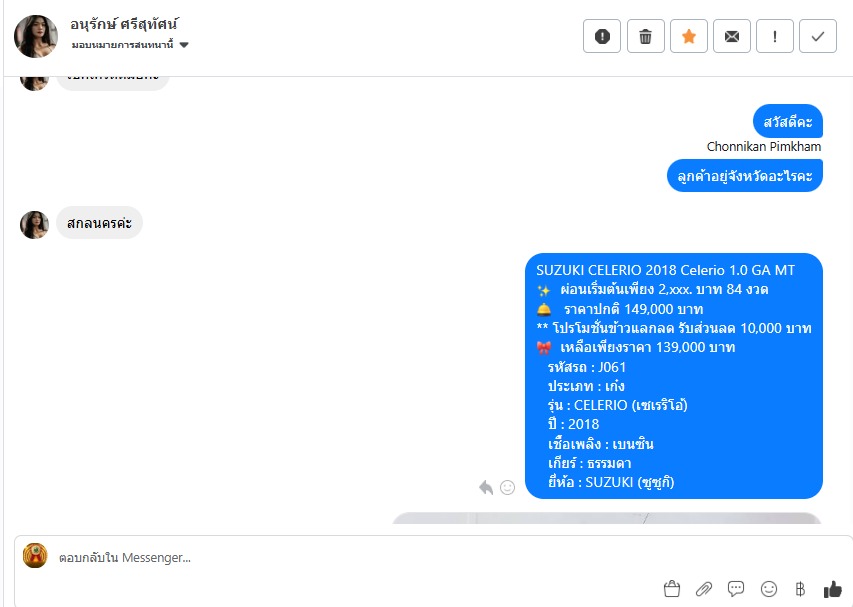This screenshot has height=607, width=853.
Task: Open the baht payment request icon
Action: click(800, 589)
